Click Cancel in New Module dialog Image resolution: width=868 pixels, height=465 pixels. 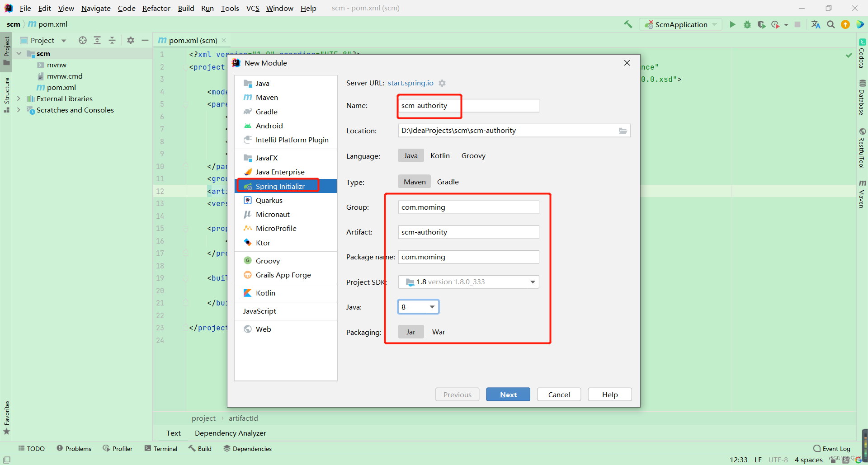point(559,395)
